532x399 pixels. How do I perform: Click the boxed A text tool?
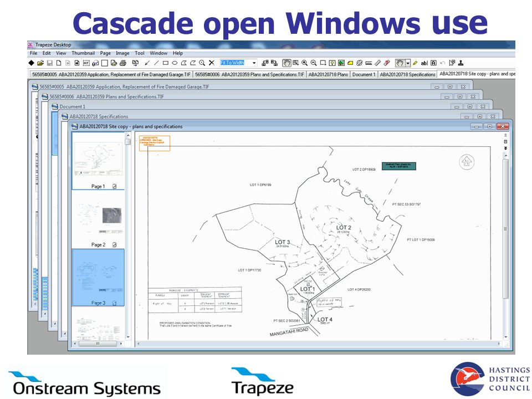[433, 63]
